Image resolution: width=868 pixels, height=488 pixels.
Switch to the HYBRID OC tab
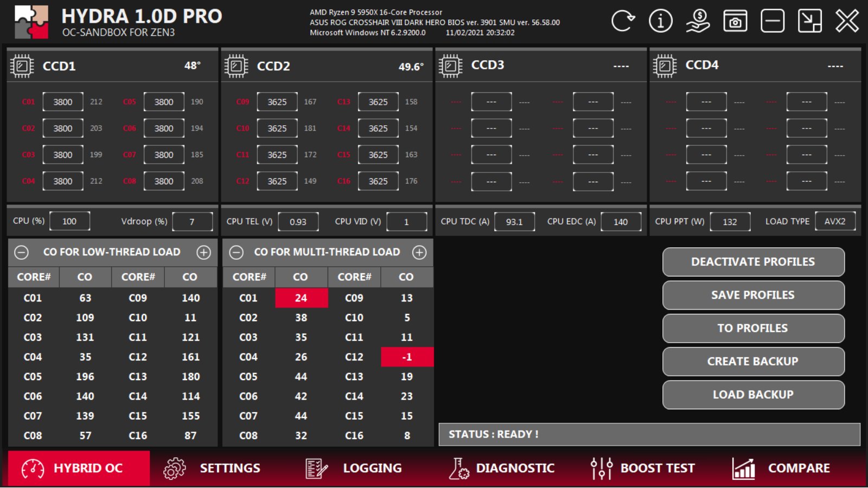(79, 468)
